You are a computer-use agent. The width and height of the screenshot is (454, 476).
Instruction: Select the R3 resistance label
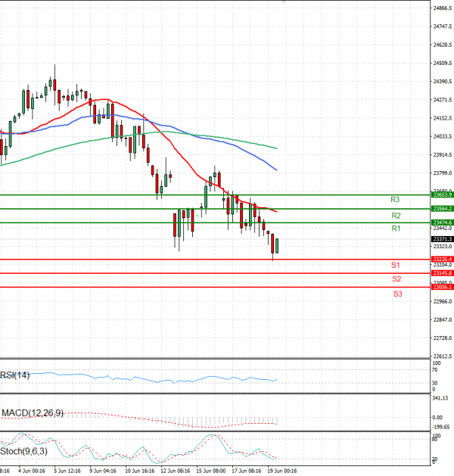tap(395, 200)
